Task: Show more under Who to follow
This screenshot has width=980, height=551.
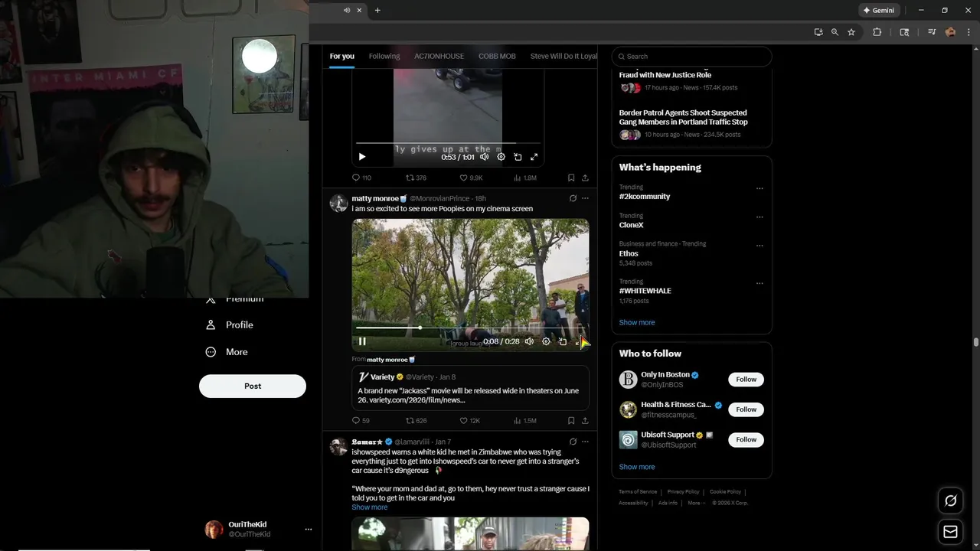Action: click(637, 467)
